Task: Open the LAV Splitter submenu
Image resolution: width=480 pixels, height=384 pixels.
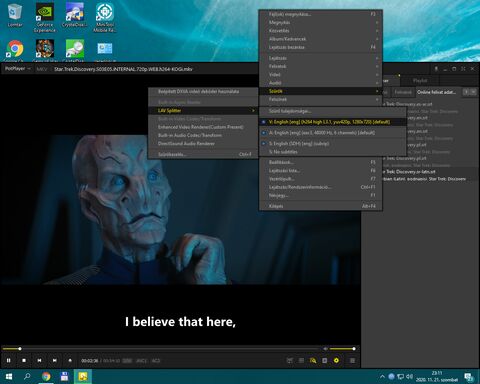Action: (203, 110)
